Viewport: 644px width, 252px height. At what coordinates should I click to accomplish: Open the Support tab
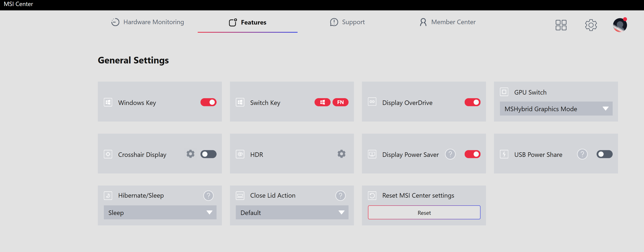coord(347,22)
